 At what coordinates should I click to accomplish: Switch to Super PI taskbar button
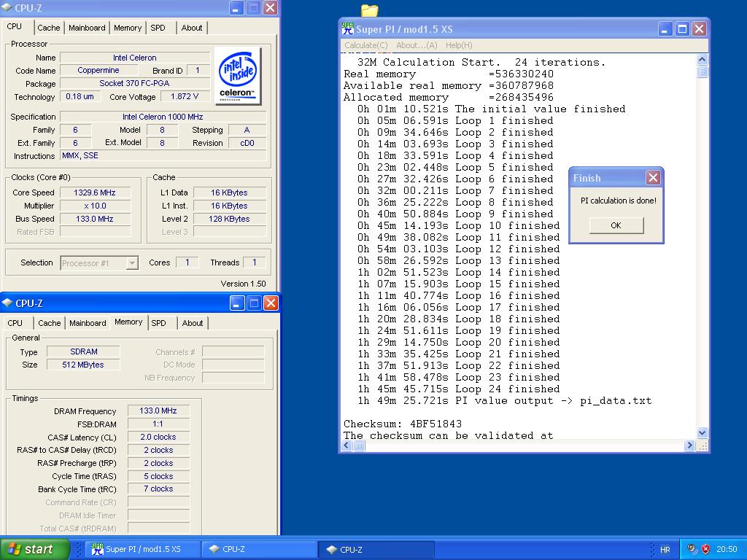point(143,549)
